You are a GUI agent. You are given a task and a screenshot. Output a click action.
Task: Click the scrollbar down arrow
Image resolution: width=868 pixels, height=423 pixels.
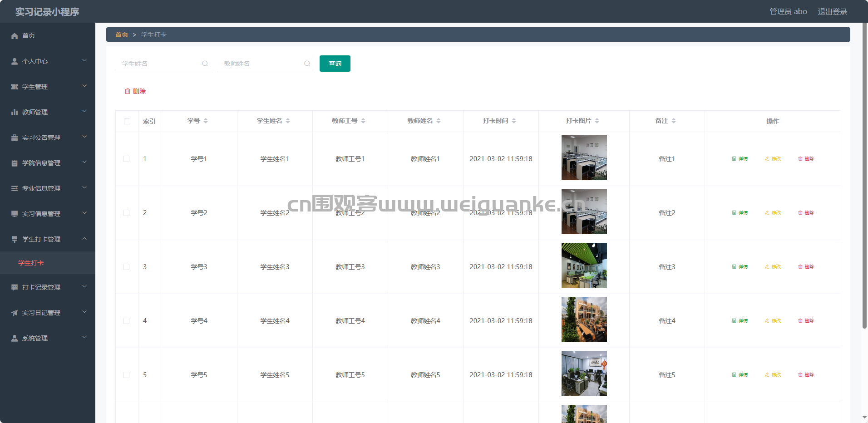[x=865, y=418]
